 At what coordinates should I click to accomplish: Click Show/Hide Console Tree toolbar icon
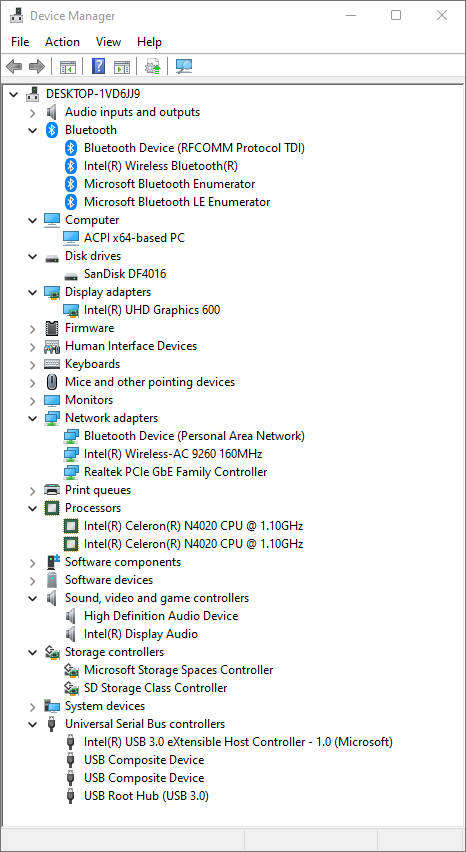click(68, 67)
